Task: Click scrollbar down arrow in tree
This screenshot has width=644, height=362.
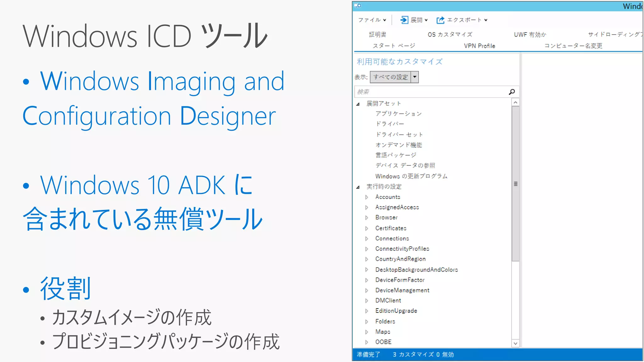Action: click(515, 343)
